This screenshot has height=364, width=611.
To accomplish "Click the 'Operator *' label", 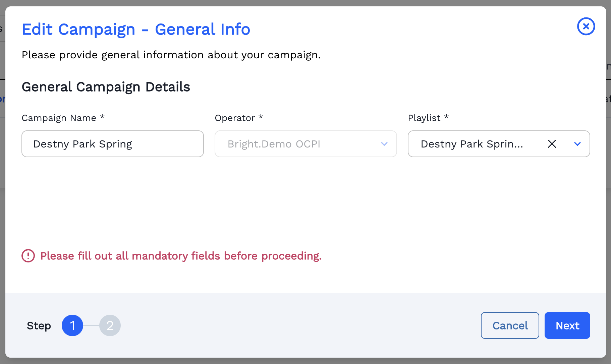I will click(239, 118).
